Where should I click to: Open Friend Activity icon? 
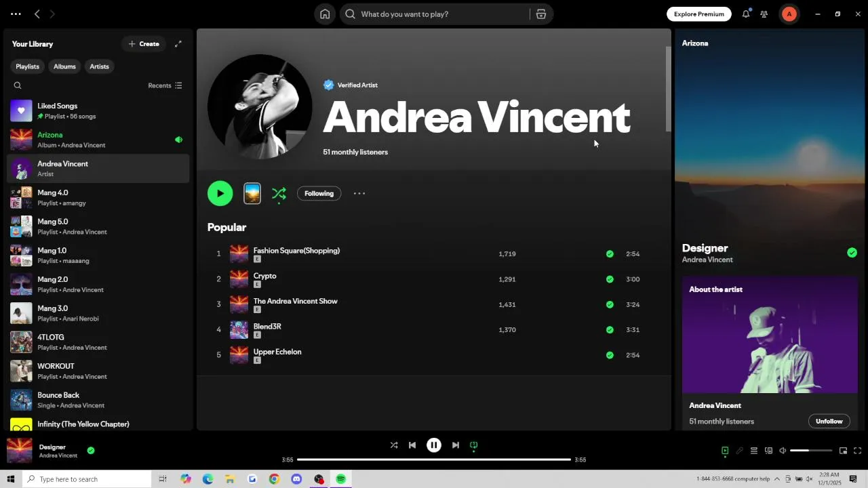click(x=764, y=14)
